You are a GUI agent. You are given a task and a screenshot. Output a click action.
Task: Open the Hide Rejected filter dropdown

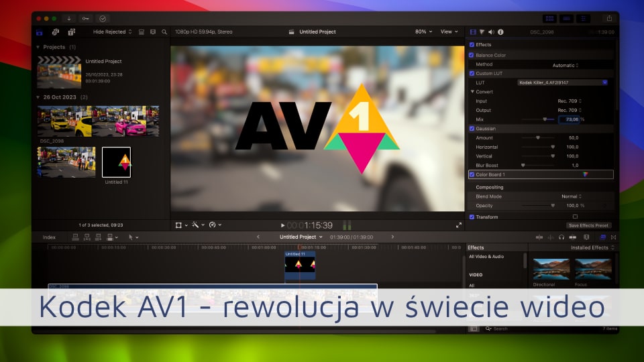[x=112, y=32]
